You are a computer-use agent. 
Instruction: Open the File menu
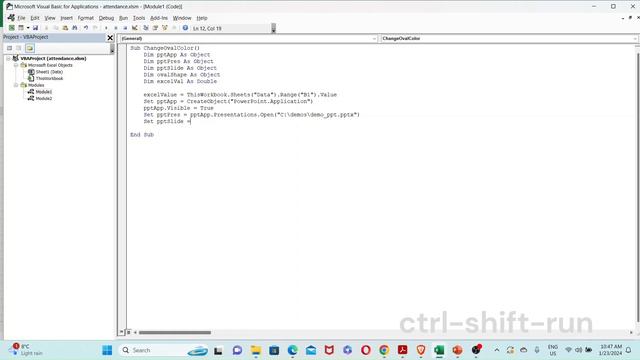(x=21, y=18)
